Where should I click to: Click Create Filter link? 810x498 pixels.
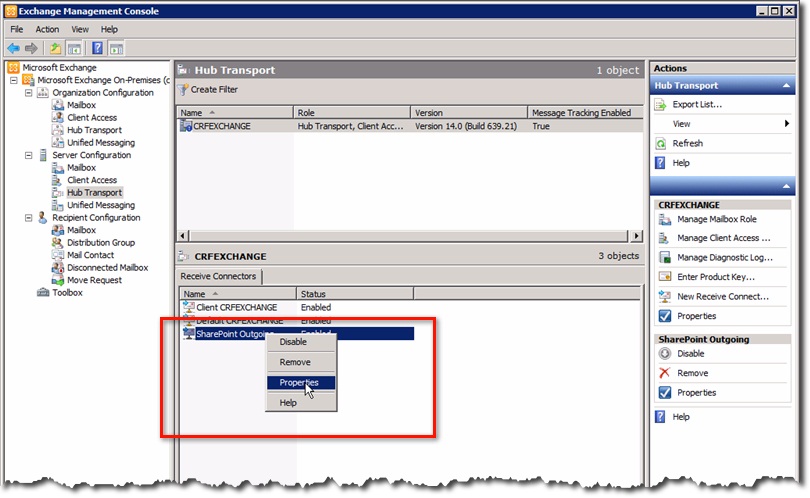[214, 90]
